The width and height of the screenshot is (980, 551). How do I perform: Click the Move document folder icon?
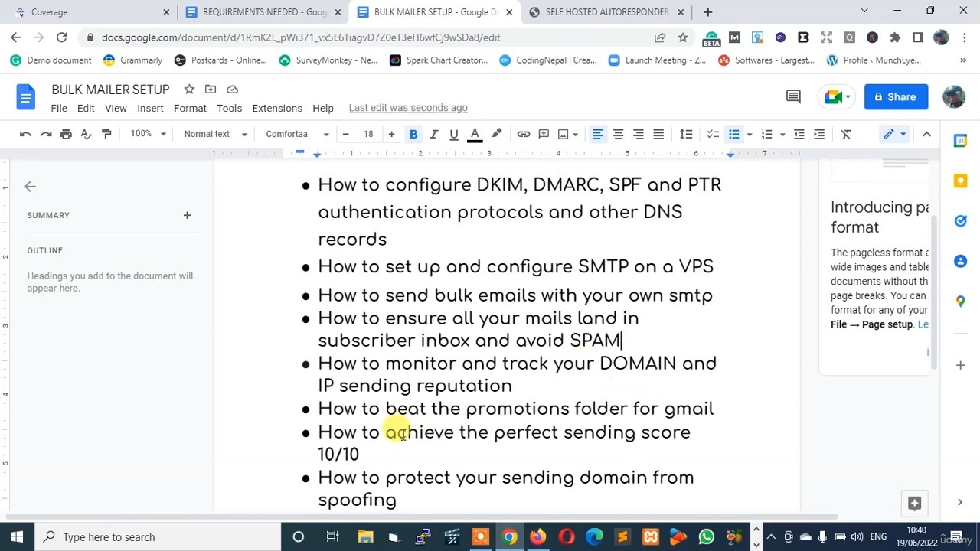211,90
